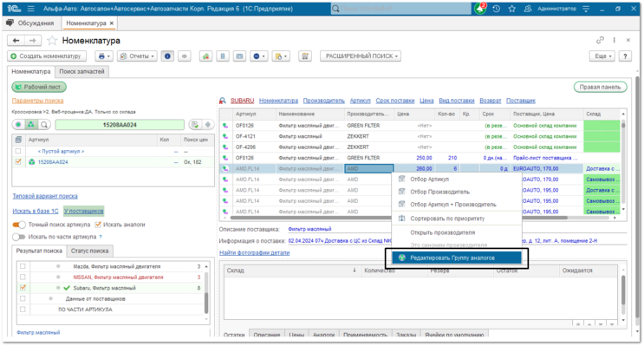Image resolution: width=644 pixels, height=346 pixels.
Task: Click the card view toolbar icon
Action: [x=239, y=55]
